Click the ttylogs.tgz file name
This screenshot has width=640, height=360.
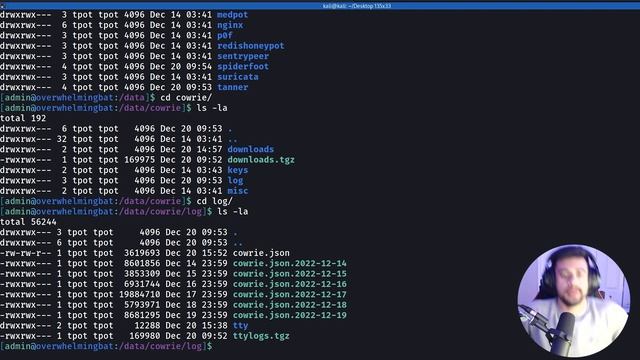tap(261, 336)
